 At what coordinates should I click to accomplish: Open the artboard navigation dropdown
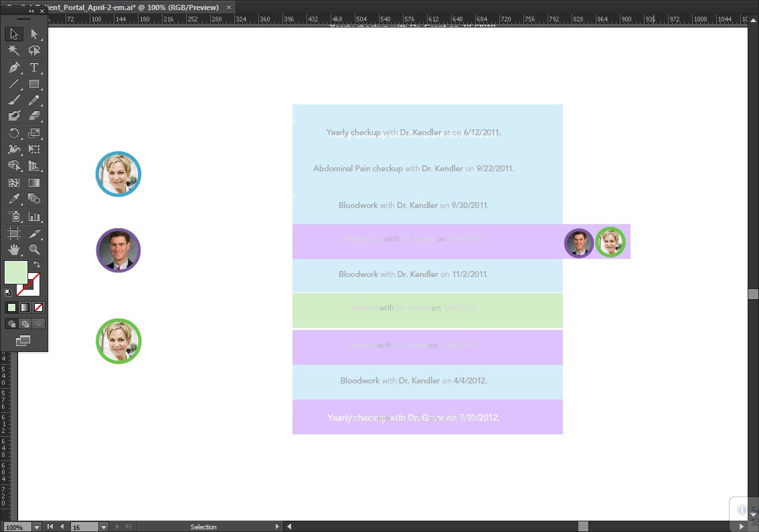(104, 527)
